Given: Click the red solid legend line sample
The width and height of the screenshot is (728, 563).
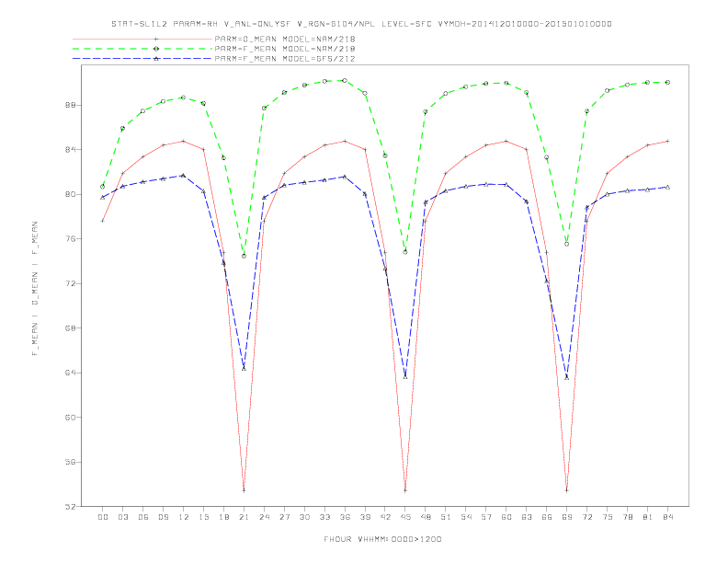Looking at the screenshot, I should (x=142, y=39).
